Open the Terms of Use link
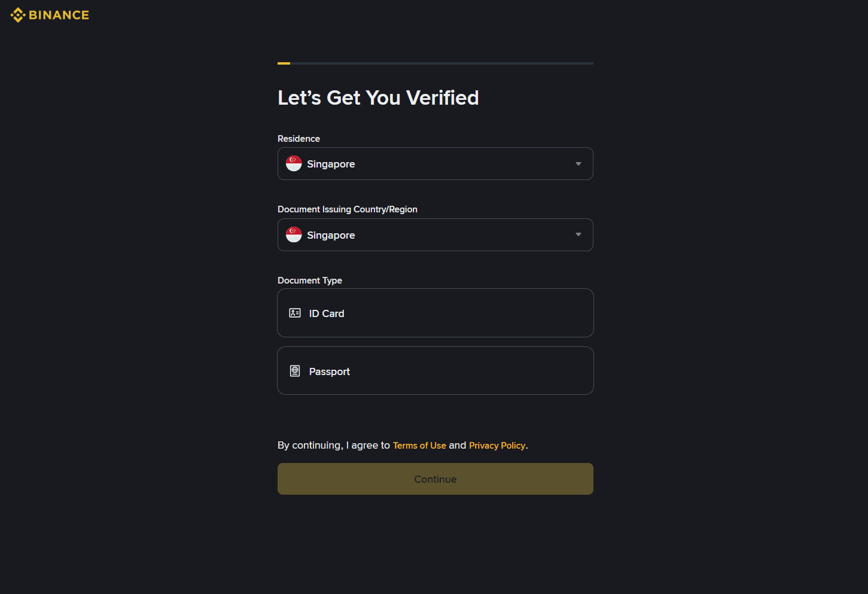Viewport: 868px width, 594px height. tap(419, 446)
